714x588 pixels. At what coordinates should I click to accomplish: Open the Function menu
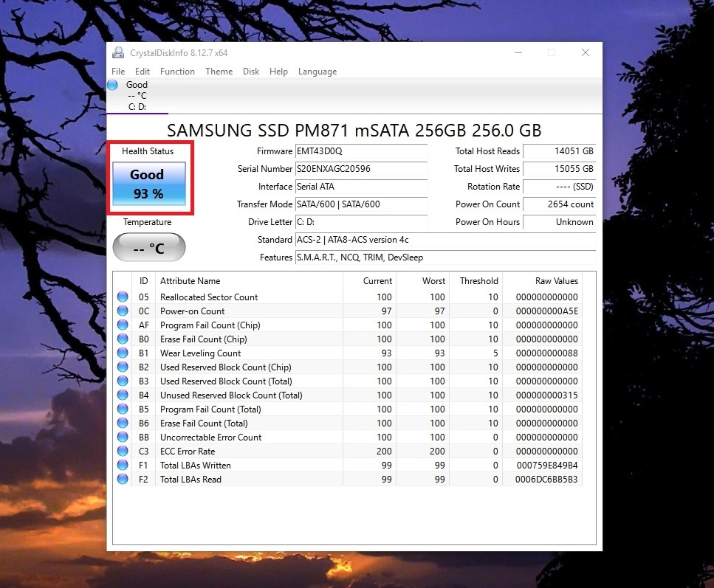pyautogui.click(x=177, y=72)
